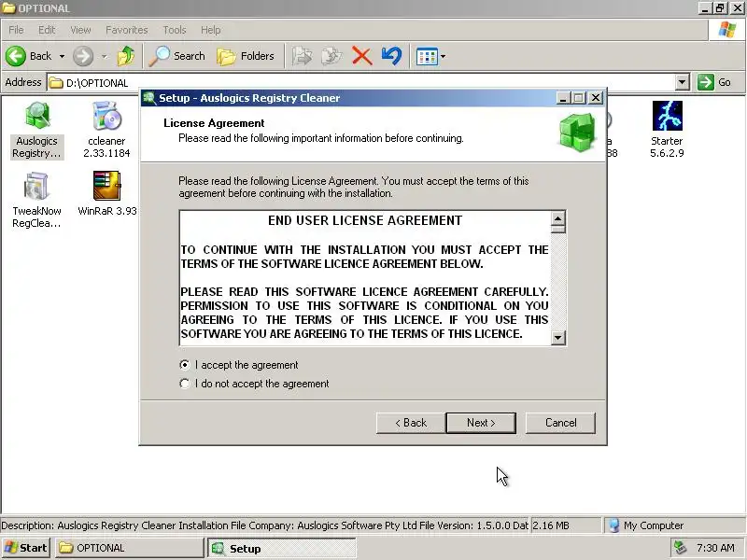The width and height of the screenshot is (747, 560).
Task: Switch to the OPTIONAL taskbar window
Action: point(129,548)
